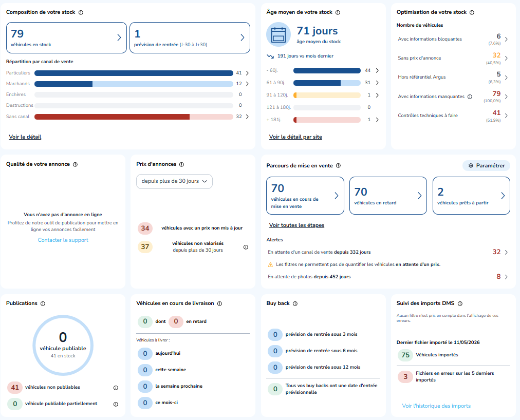Click info icon for Suivi des imports DMS
This screenshot has height=420, width=520.
[460, 303]
